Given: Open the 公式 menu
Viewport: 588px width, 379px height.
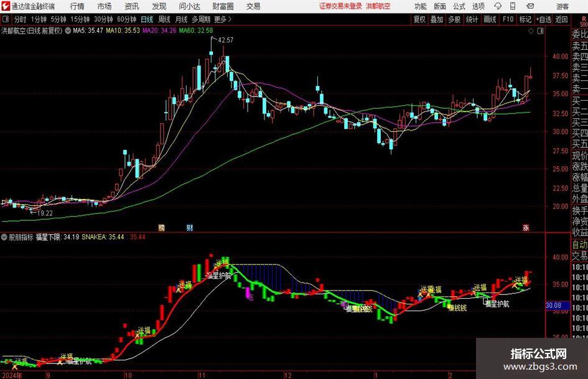Looking at the screenshot, I should coord(459,6).
